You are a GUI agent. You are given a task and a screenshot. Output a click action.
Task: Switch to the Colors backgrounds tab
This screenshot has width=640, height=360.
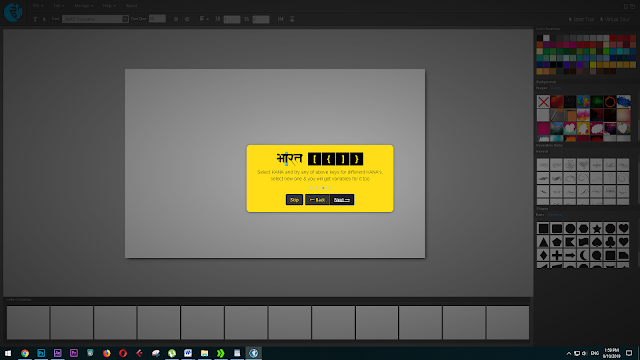click(556, 88)
